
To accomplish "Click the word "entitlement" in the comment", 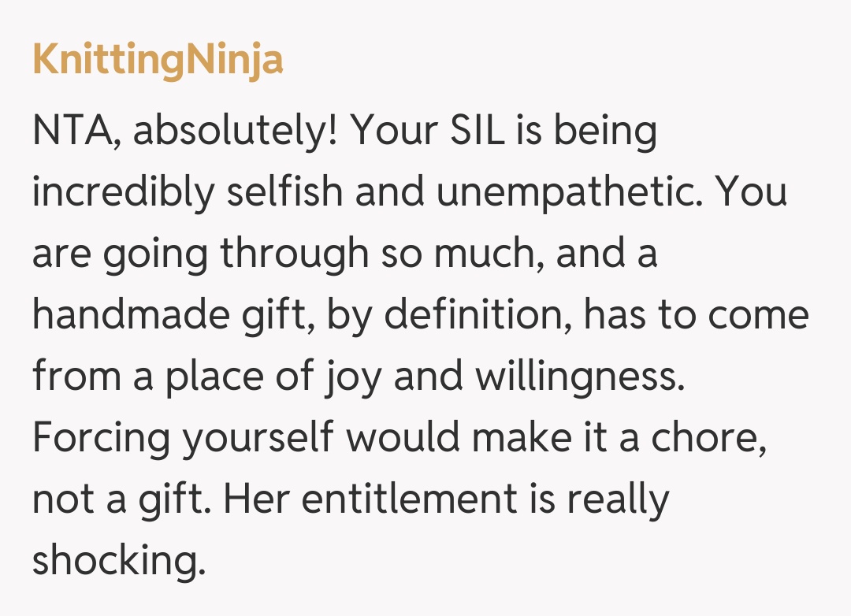I will tap(407, 499).
